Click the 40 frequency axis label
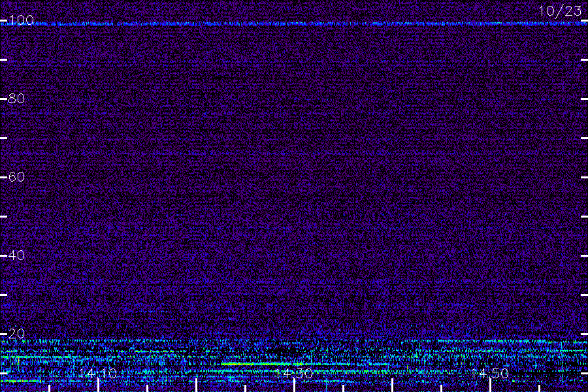Screen dimensions: 588x392 coord(16,255)
